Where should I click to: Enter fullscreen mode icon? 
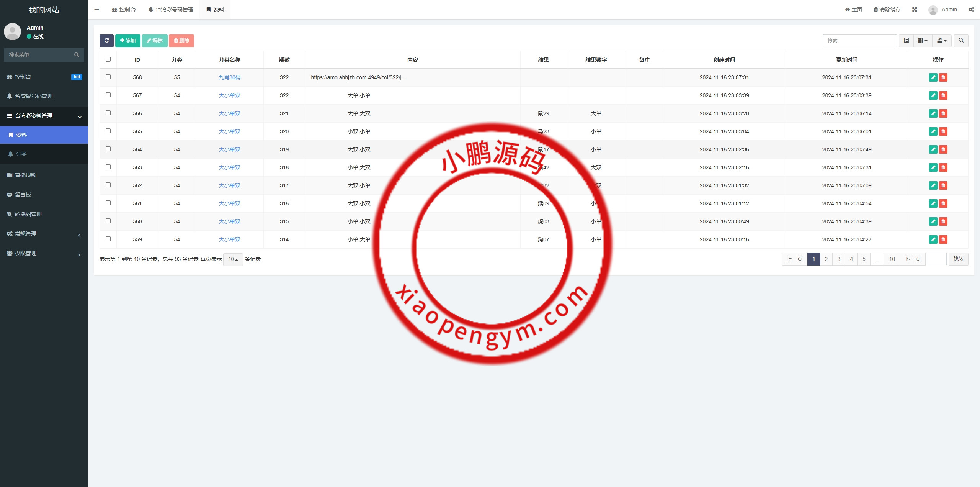tap(915, 10)
